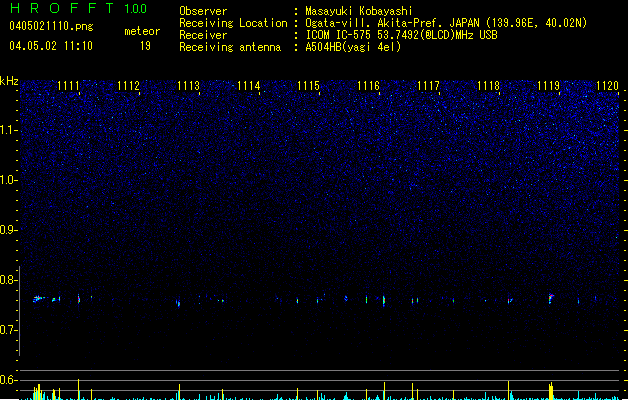Click the 1.0 frequency axis label
629x400 pixels.
(9, 180)
